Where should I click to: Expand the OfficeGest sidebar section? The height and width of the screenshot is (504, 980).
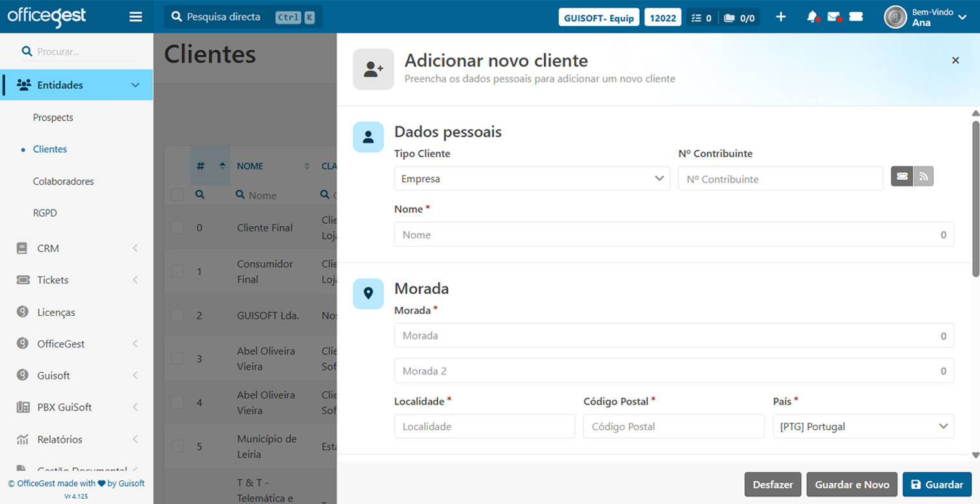click(135, 344)
